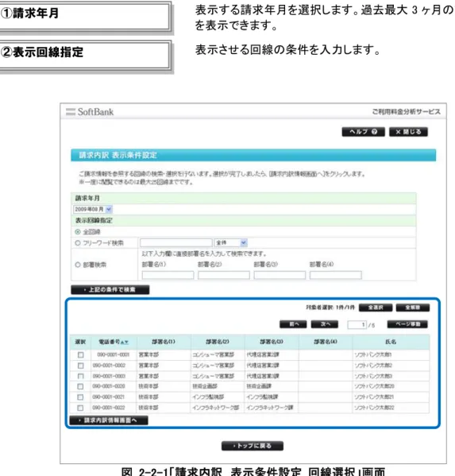This screenshot has width=455, height=476.
Task: Select the 部署検索 radio button
Action: [78, 265]
